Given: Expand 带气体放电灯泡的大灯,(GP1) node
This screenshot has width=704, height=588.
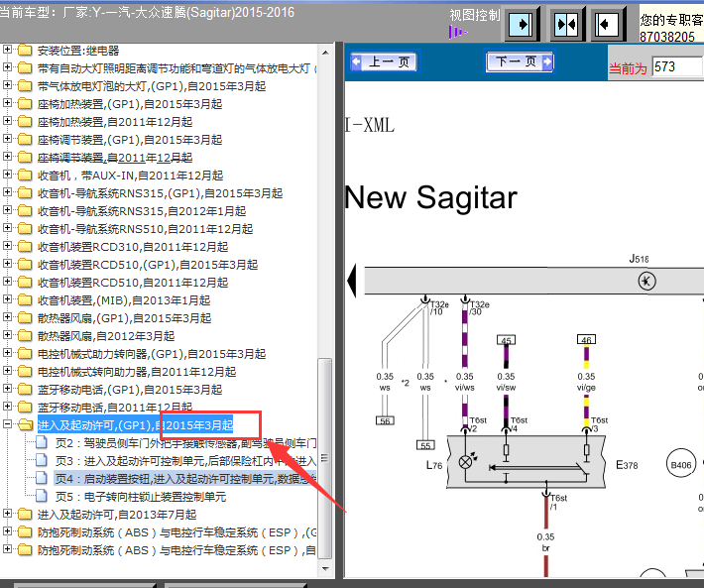Looking at the screenshot, I should click(x=7, y=85).
